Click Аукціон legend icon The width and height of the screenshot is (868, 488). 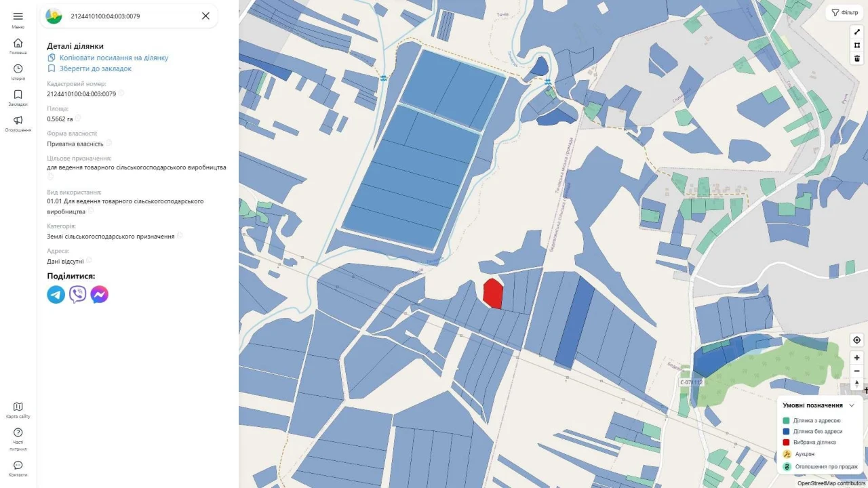787,454
